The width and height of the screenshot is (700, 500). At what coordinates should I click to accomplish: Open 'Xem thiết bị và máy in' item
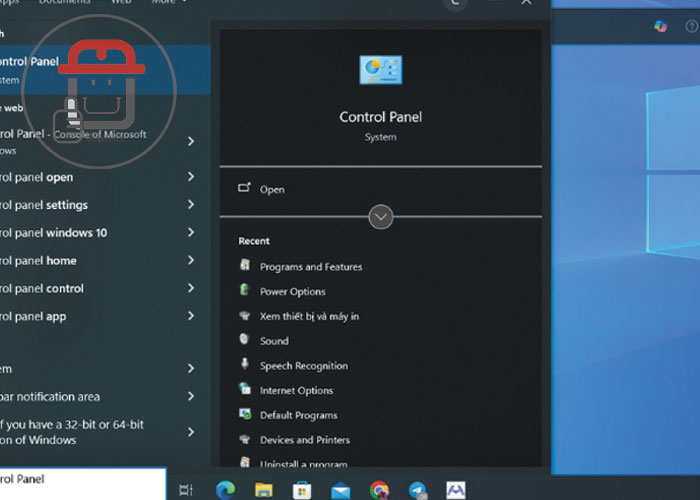pyautogui.click(x=309, y=316)
